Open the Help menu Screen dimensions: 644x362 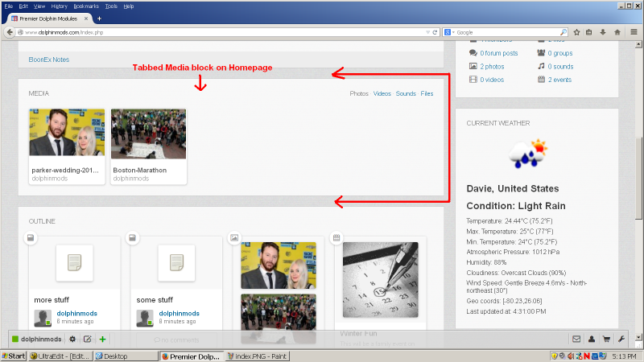129,6
